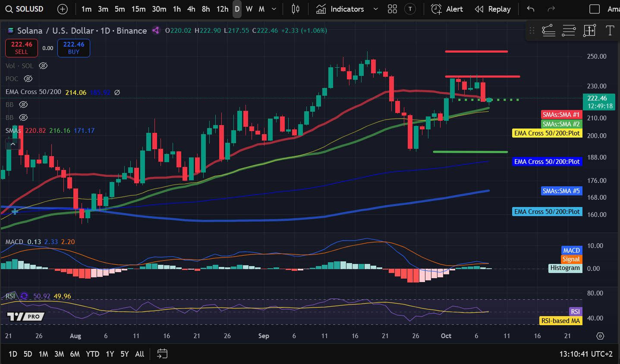Click the RSI indicator legend label
The image size is (620, 364).
(x=10, y=296)
